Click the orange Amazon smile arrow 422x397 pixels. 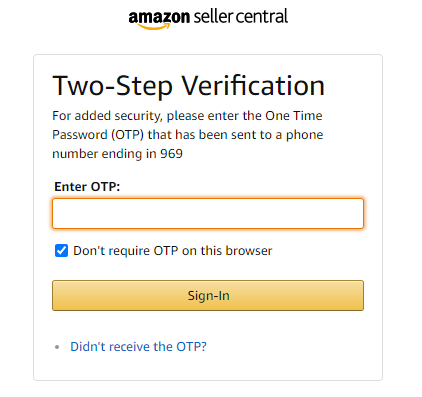click(154, 27)
